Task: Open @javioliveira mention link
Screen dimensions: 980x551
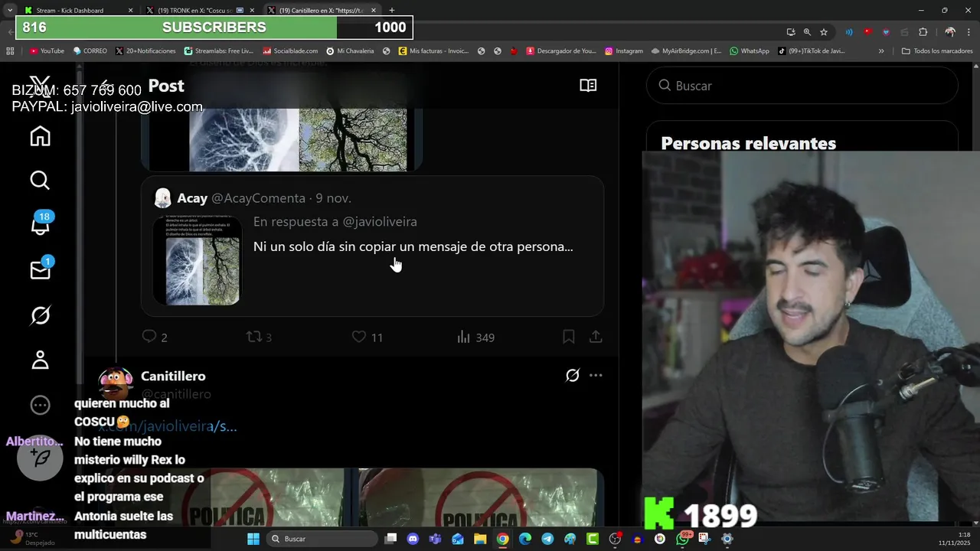Action: coord(380,221)
